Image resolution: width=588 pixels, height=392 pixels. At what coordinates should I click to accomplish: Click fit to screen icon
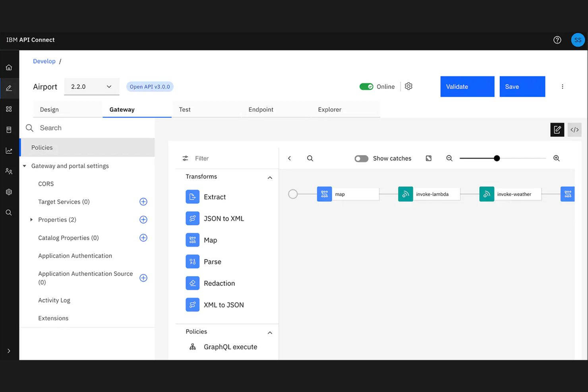[x=429, y=158]
